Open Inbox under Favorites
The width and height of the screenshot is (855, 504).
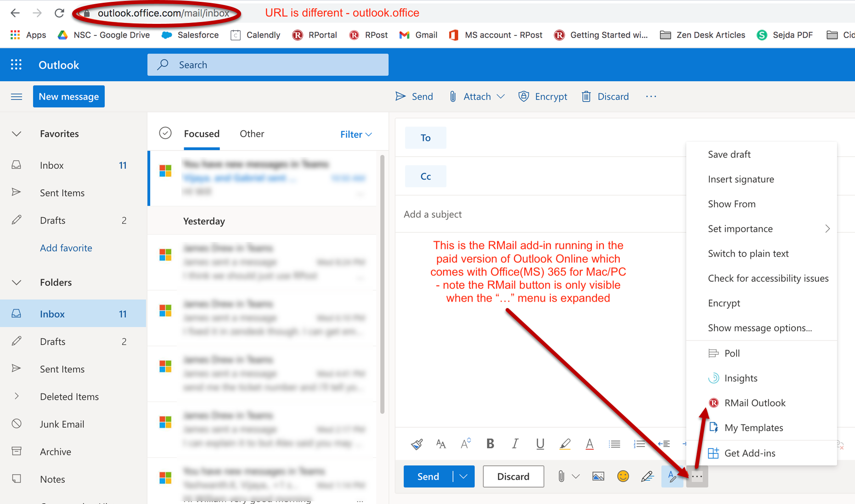(73, 165)
